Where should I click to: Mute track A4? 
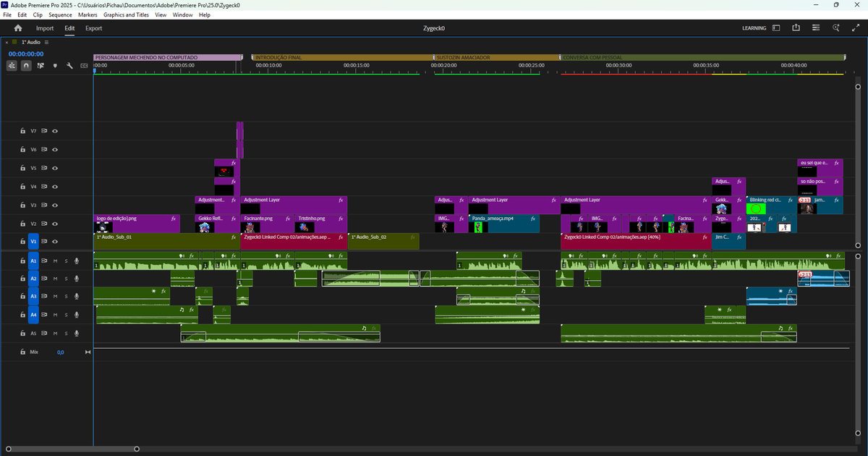click(55, 316)
